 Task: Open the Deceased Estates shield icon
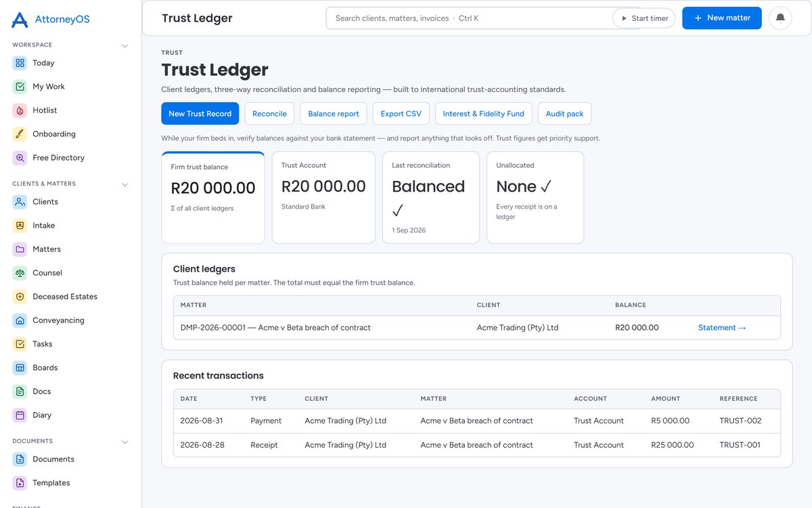(x=20, y=297)
